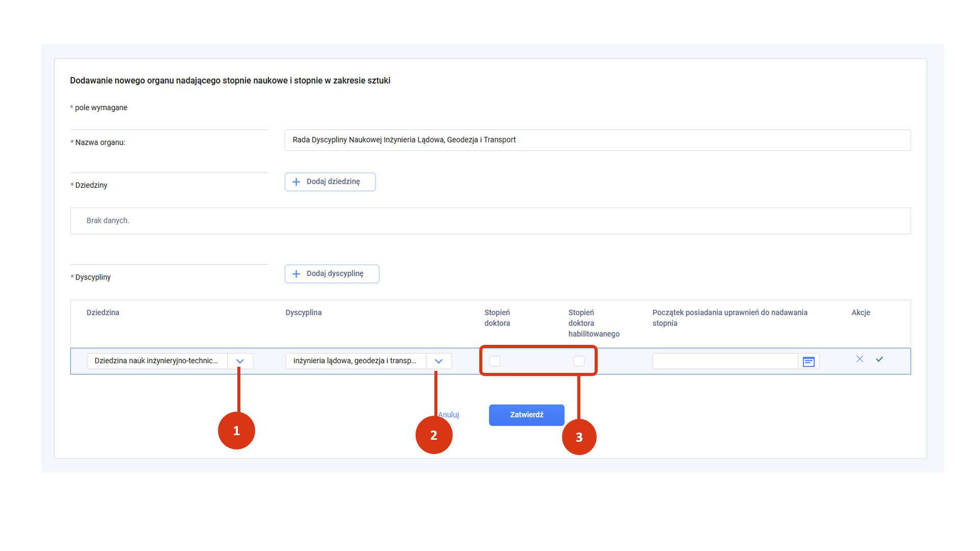Click the Dziedzina column header

coord(103,313)
